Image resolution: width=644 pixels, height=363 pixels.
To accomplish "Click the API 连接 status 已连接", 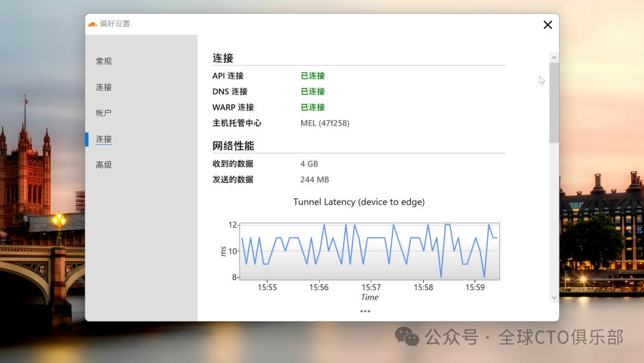I will click(312, 76).
